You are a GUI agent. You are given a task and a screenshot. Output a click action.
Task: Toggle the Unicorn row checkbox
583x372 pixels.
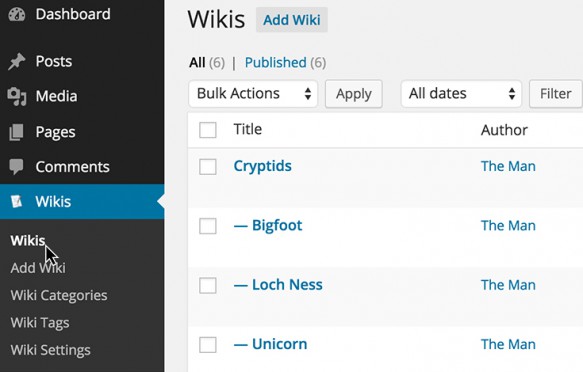tap(207, 345)
